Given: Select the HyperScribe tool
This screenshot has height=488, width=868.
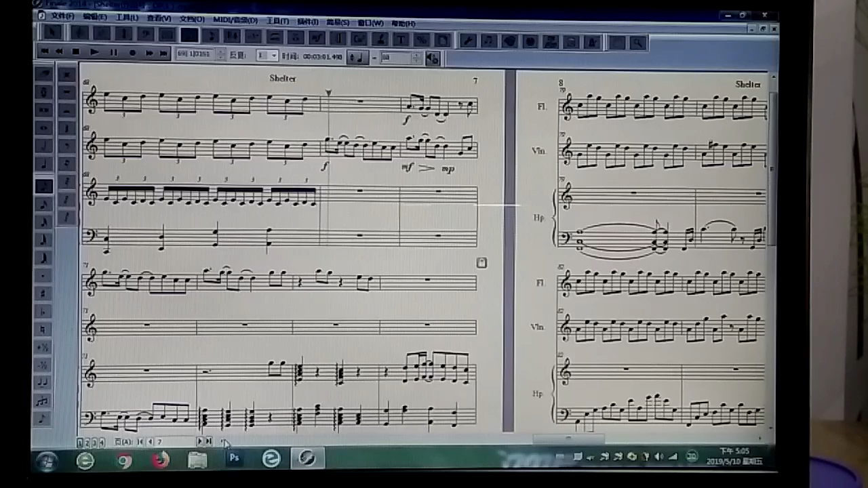Looking at the screenshot, I should point(232,35).
